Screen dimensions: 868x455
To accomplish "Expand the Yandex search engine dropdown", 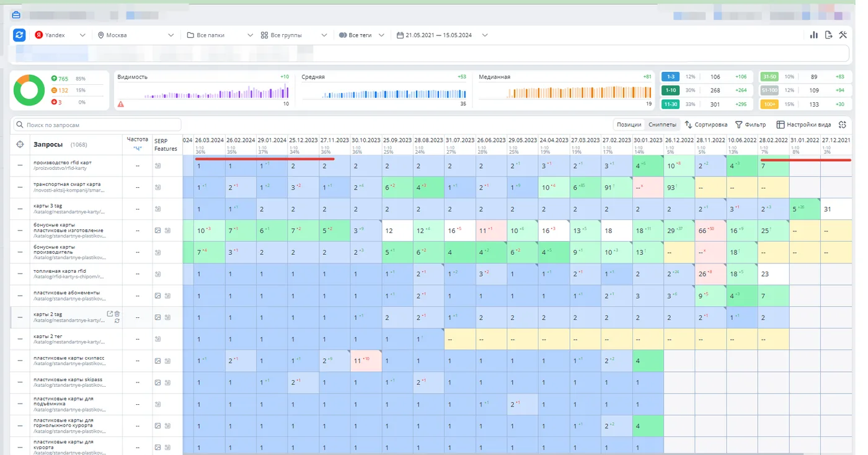I will point(60,35).
